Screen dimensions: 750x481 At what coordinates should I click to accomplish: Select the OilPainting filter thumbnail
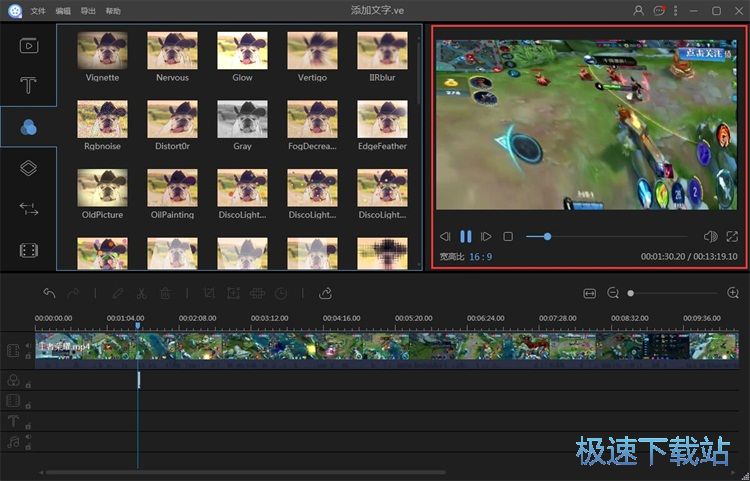point(172,188)
